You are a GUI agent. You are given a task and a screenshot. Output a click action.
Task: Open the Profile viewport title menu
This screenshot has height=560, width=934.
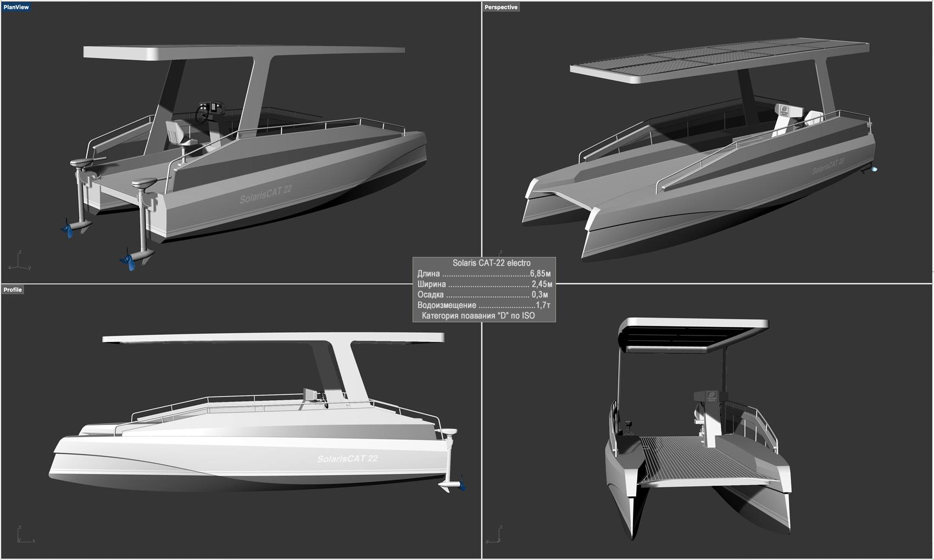click(x=13, y=290)
